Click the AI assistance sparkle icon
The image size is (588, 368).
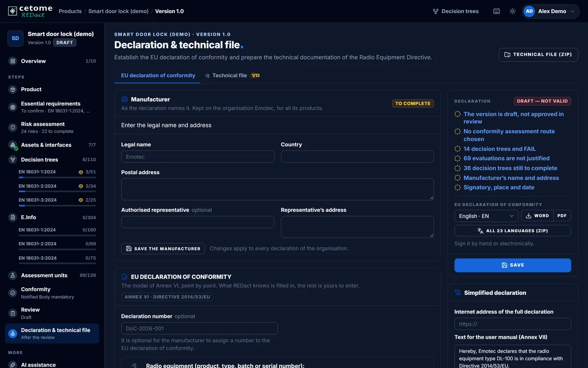[13, 365]
